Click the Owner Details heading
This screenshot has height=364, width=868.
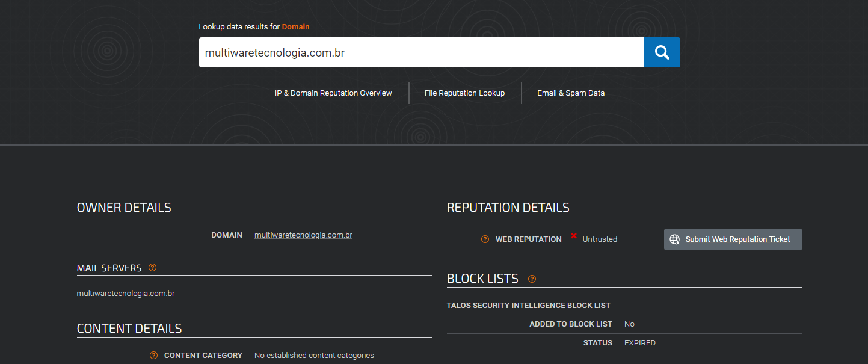124,208
